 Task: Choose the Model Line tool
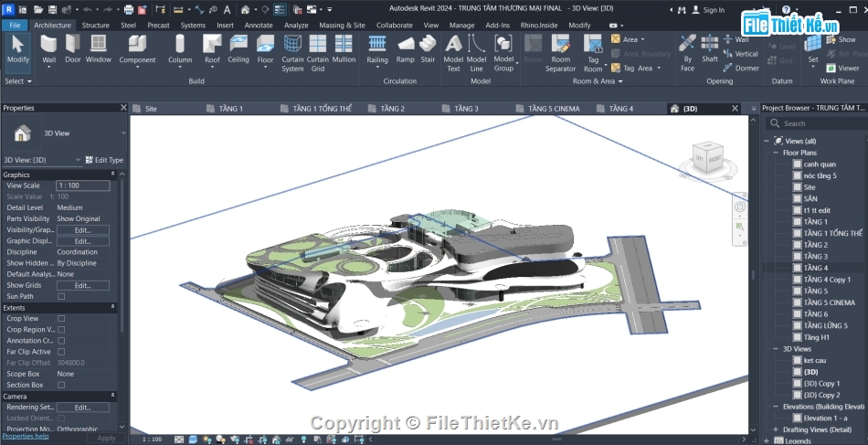point(476,53)
